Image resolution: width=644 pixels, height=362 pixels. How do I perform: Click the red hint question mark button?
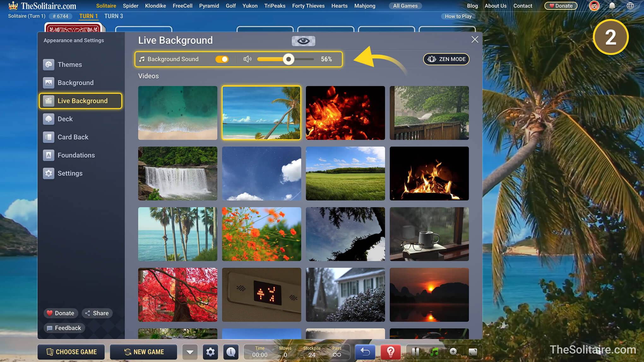point(391,352)
